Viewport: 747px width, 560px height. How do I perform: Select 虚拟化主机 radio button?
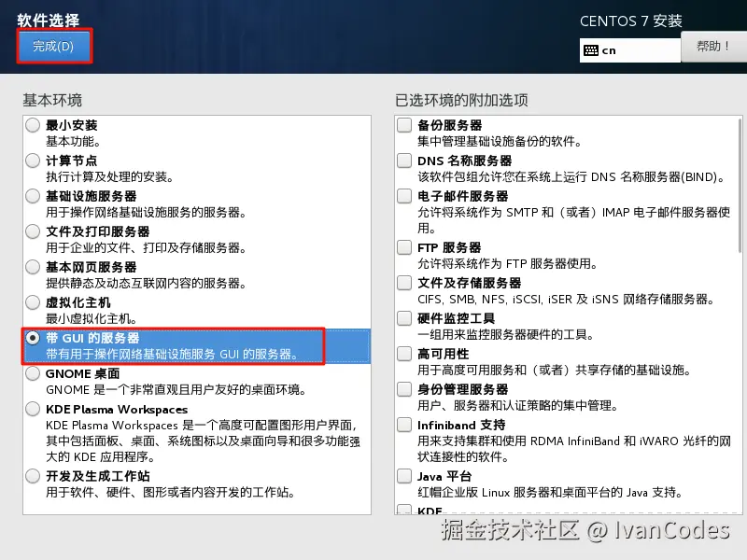tap(33, 302)
